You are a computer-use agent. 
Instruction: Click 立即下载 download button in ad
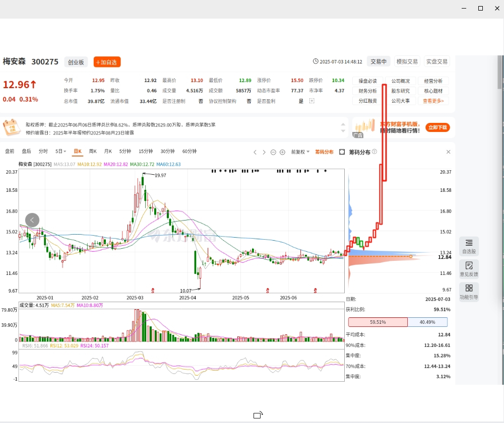437,127
